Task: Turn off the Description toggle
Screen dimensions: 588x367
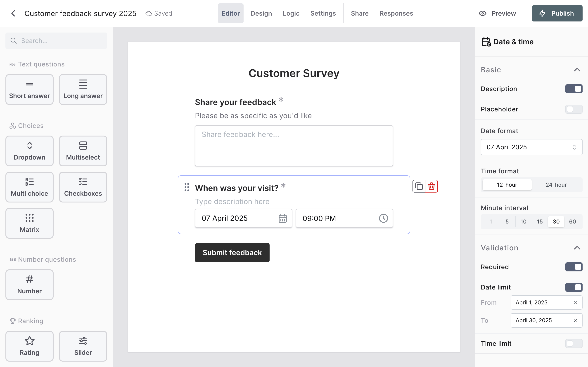Action: [x=574, y=89]
